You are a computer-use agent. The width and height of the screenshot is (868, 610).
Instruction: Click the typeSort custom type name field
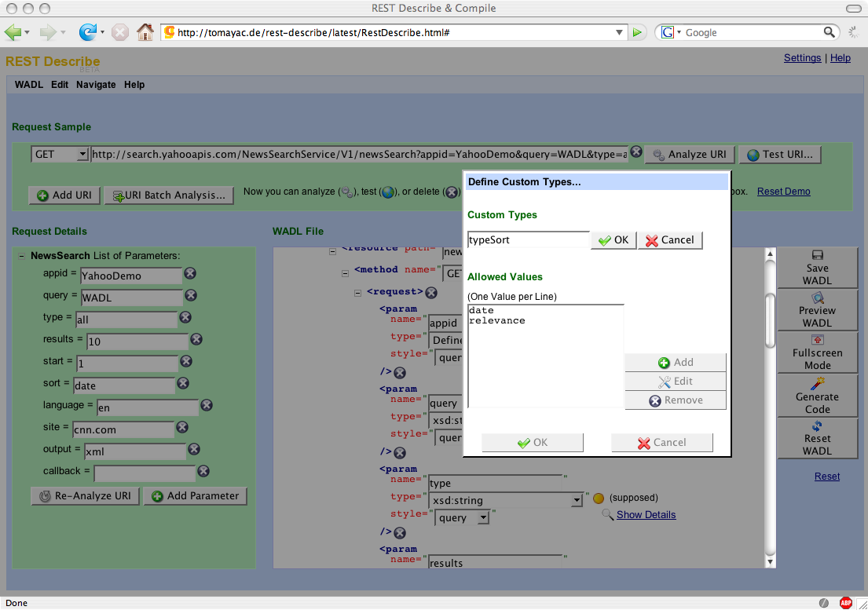pyautogui.click(x=528, y=240)
